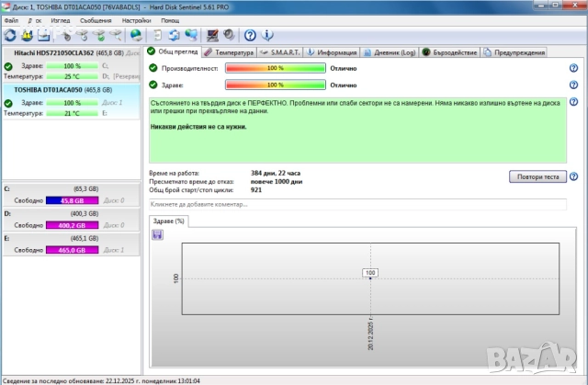Click the Refresh toolbar icon
Viewport: 588px width, 385px height.
[10, 36]
